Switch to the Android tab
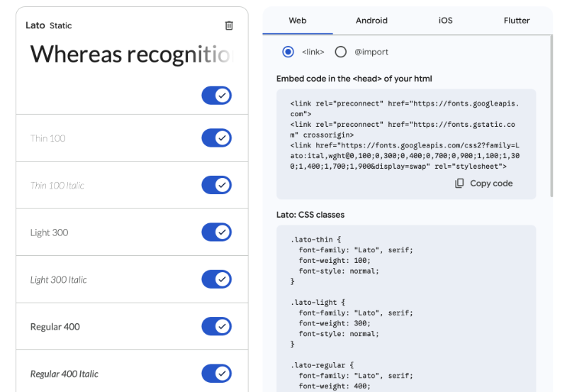This screenshot has width=567, height=392. tap(371, 21)
